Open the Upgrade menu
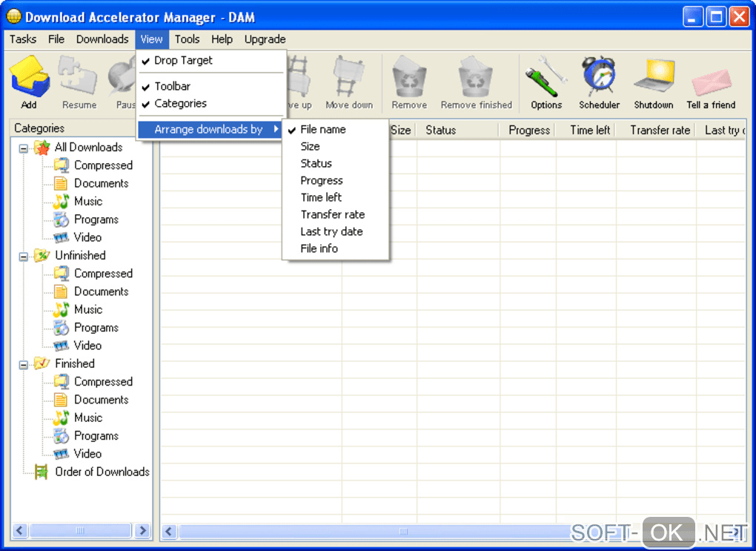The width and height of the screenshot is (756, 551). pyautogui.click(x=265, y=39)
